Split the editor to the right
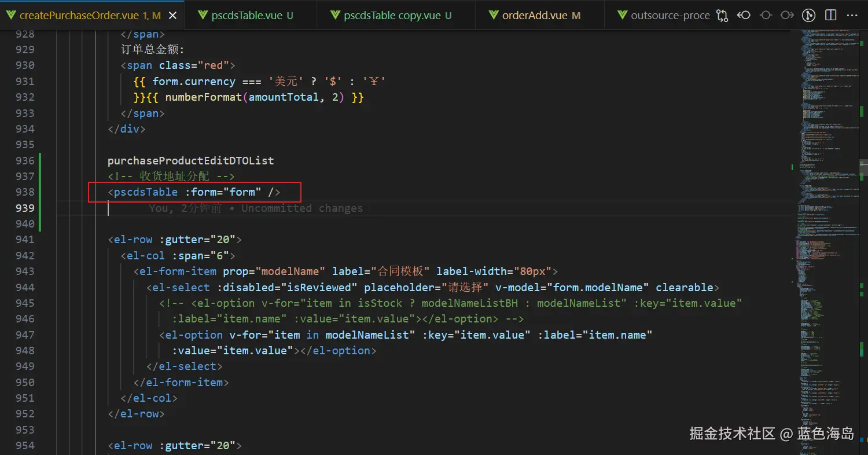Viewport: 868px width, 455px height. pos(830,16)
